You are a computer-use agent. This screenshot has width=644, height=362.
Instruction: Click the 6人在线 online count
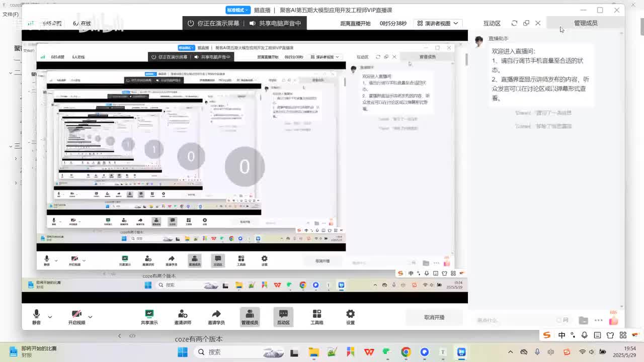(82, 23)
